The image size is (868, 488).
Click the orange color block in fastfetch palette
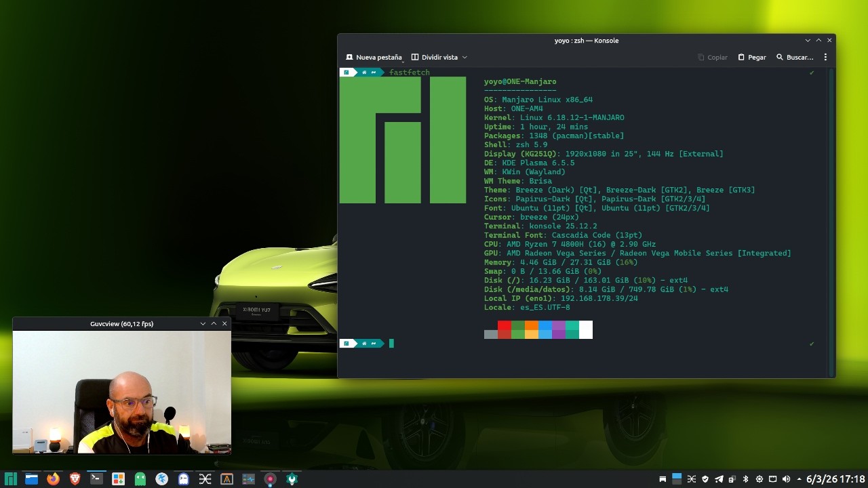[x=532, y=325]
